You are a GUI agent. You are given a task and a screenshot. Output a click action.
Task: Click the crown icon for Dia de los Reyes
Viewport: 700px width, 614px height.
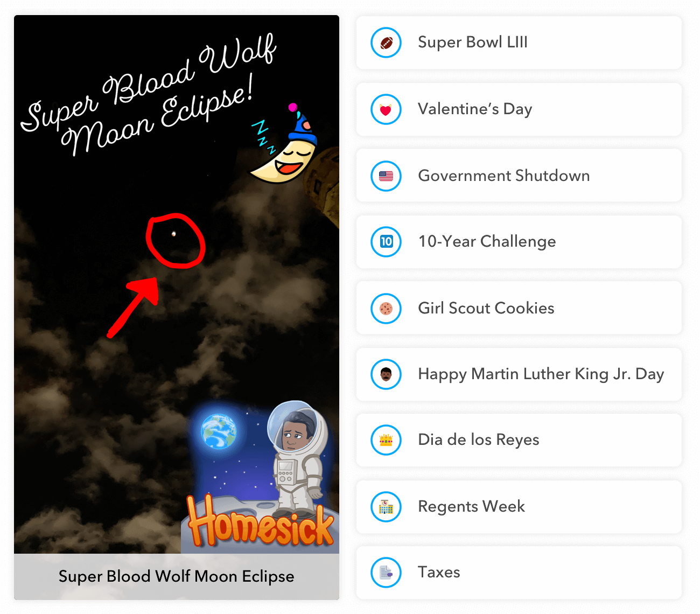[x=386, y=440]
